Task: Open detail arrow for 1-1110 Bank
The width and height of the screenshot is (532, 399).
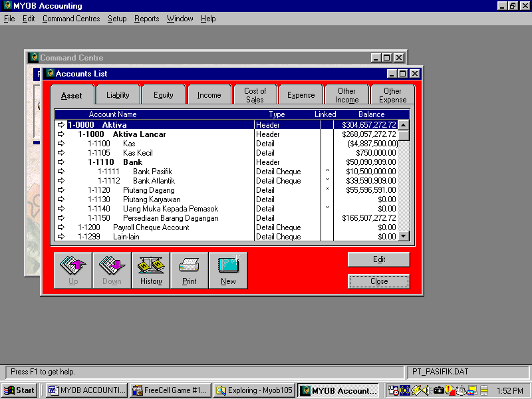Action: point(61,162)
